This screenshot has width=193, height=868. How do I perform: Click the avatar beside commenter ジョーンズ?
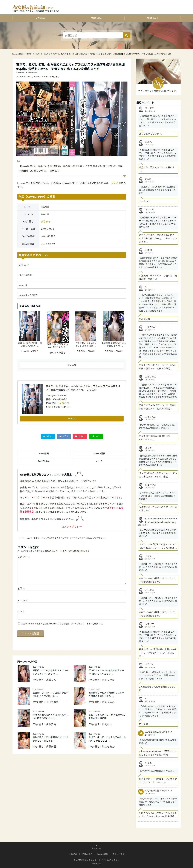(141, 486)
